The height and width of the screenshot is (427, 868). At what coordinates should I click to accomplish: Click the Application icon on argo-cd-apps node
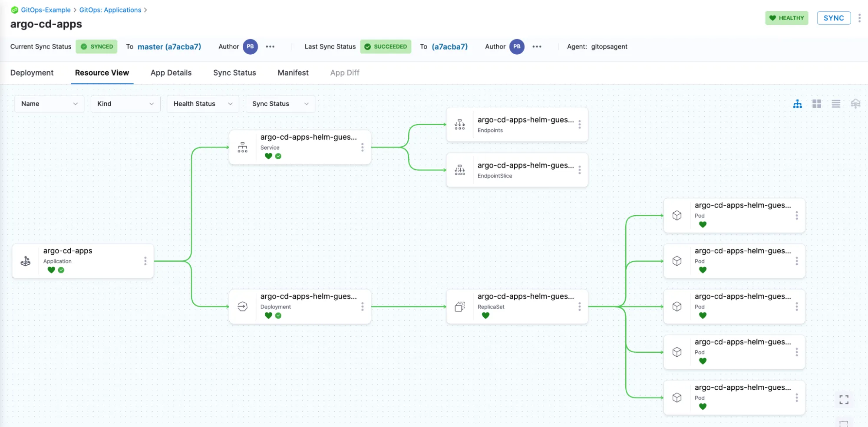click(26, 261)
